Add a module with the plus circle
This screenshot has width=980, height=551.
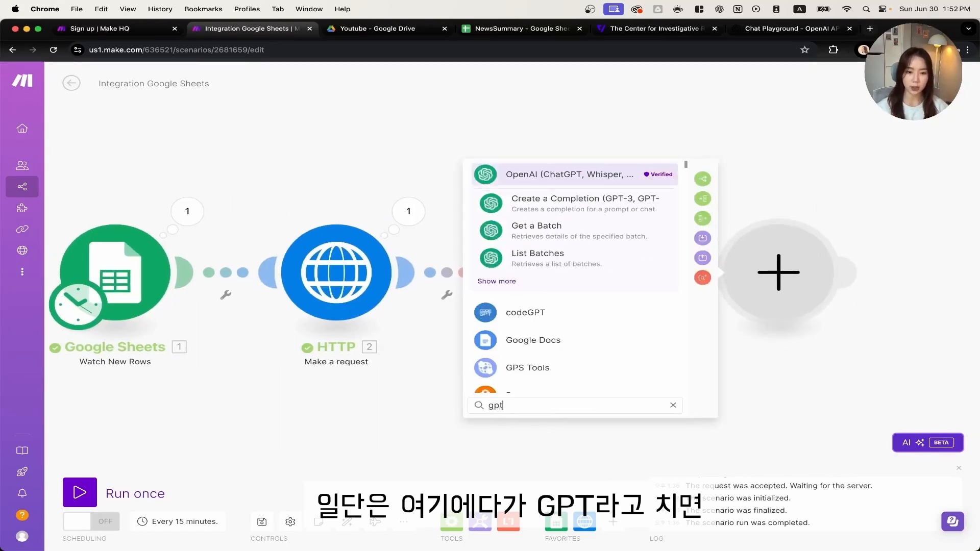coord(778,272)
